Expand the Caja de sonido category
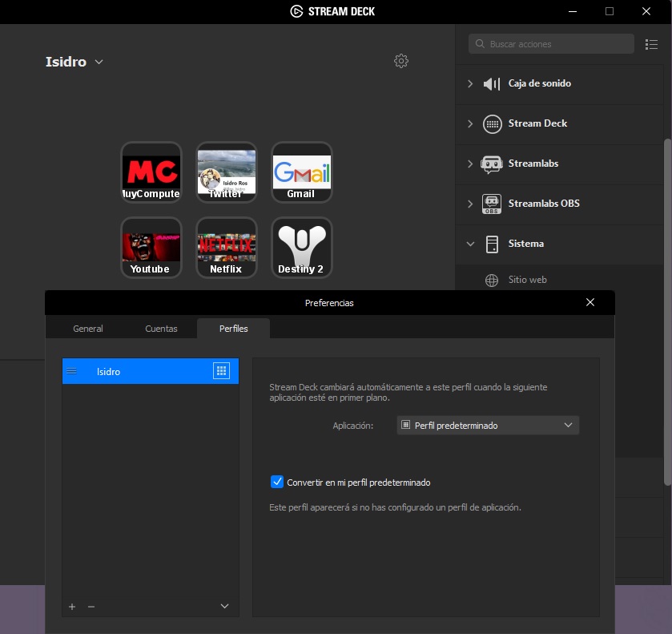 click(x=470, y=83)
